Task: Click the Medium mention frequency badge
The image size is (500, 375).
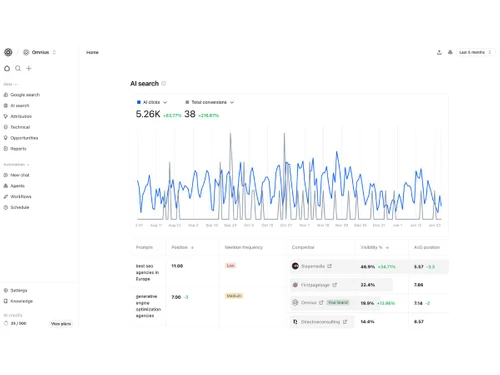Action: click(x=234, y=296)
